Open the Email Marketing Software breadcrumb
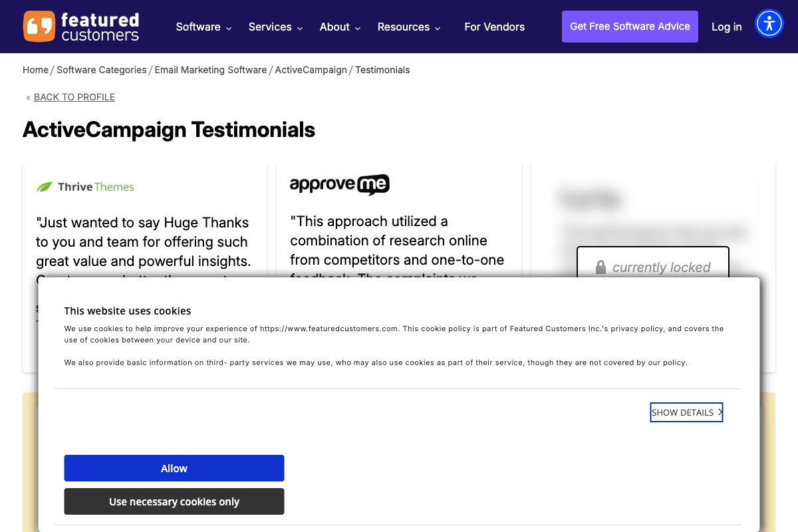 tap(211, 70)
